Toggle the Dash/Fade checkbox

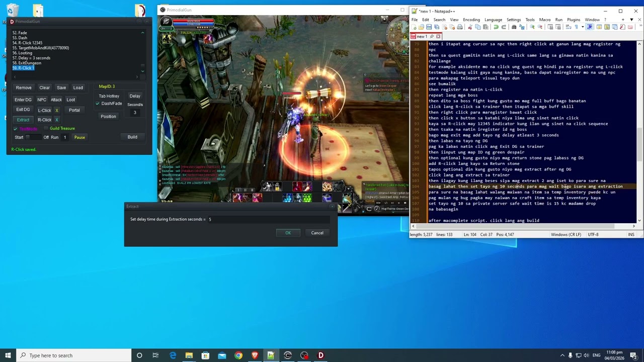point(98,104)
